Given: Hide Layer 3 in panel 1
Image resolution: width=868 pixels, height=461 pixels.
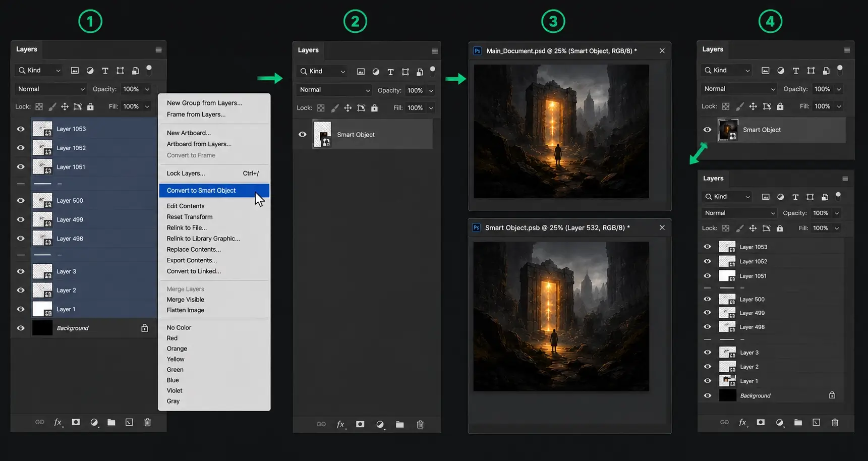Looking at the screenshot, I should [21, 271].
